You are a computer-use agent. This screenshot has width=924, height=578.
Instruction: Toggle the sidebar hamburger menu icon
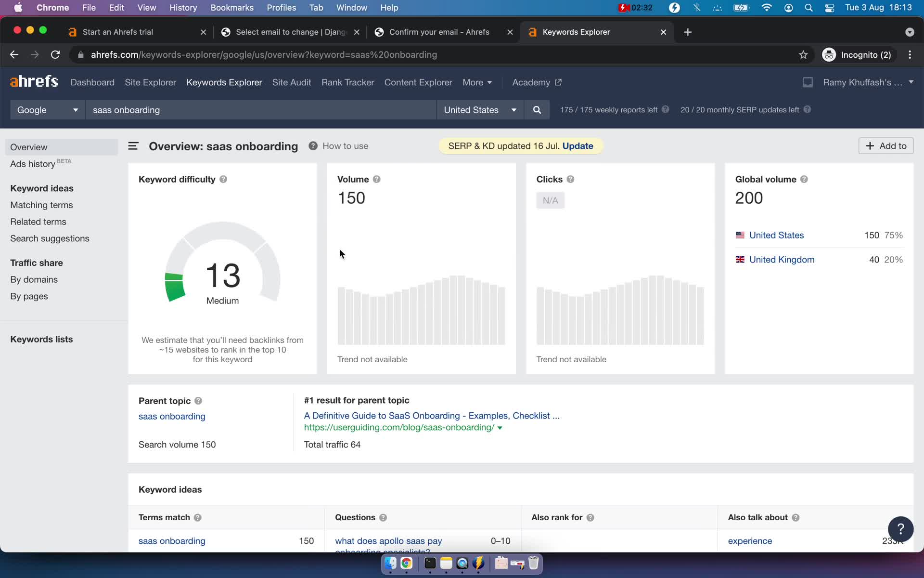[x=133, y=146]
